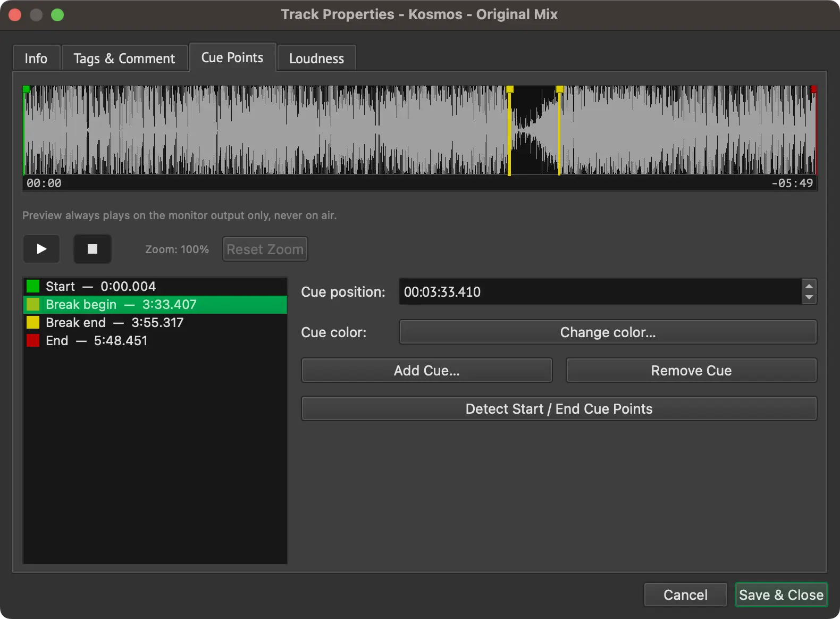Image resolution: width=840 pixels, height=619 pixels.
Task: Detect Start / End Cue Points
Action: (x=559, y=409)
